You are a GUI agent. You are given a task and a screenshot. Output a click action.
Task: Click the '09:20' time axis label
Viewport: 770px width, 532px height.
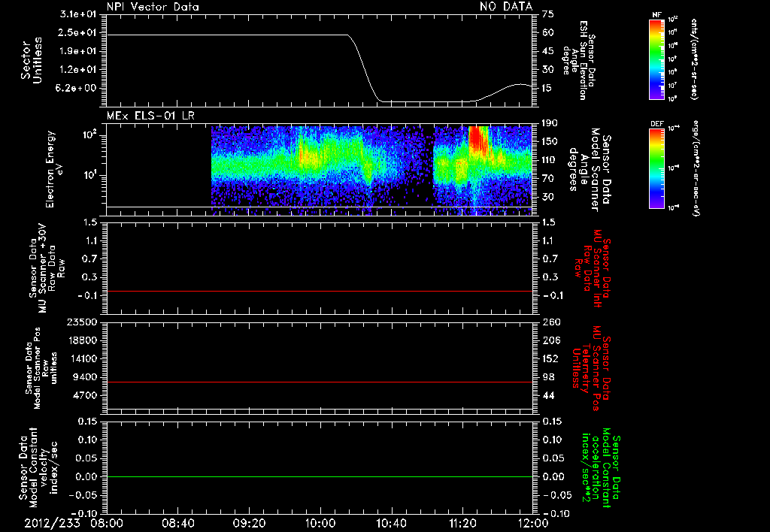point(249,523)
